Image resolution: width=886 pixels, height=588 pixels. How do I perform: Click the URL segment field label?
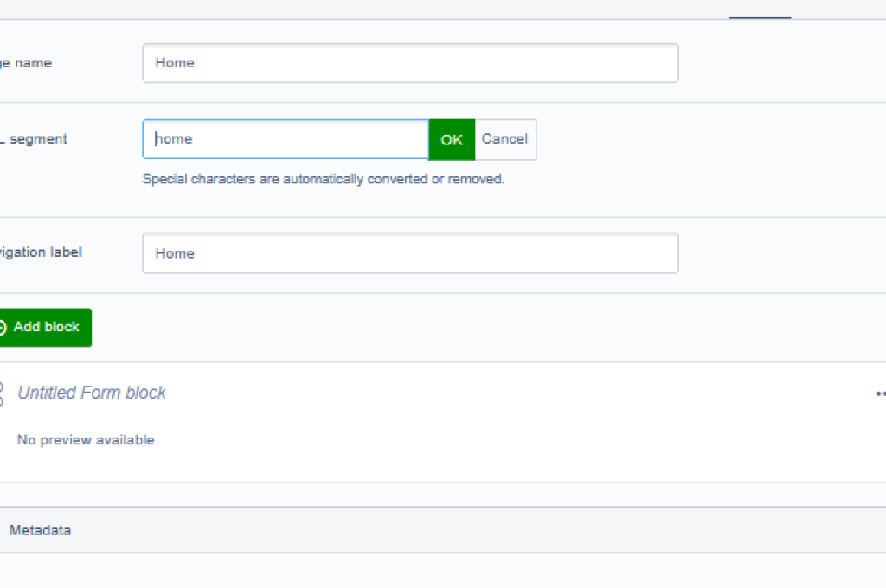(35, 139)
